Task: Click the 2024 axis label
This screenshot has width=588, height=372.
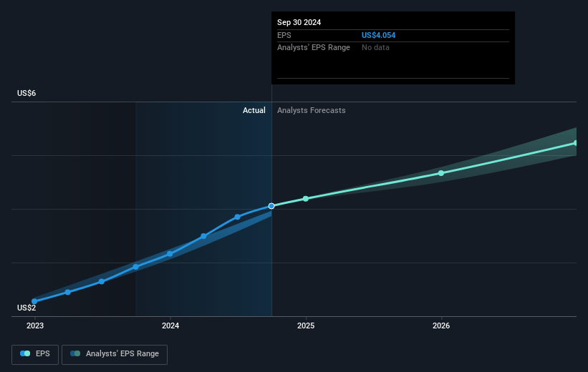Action: point(170,326)
